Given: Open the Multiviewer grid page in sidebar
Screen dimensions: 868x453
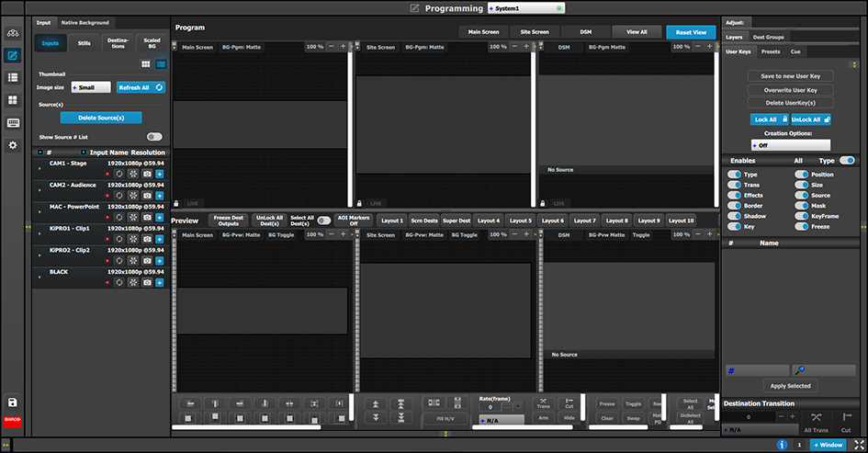Looking at the screenshot, I should (x=13, y=100).
